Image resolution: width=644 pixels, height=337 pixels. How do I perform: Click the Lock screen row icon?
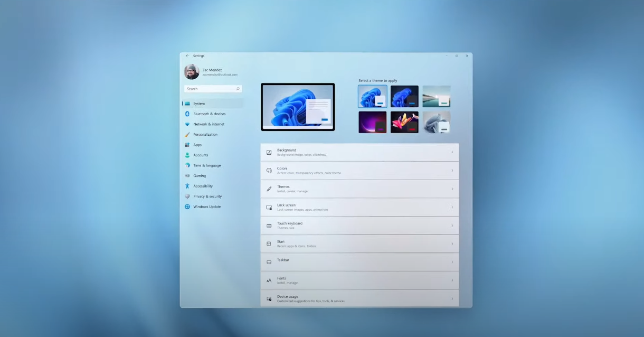(x=269, y=208)
